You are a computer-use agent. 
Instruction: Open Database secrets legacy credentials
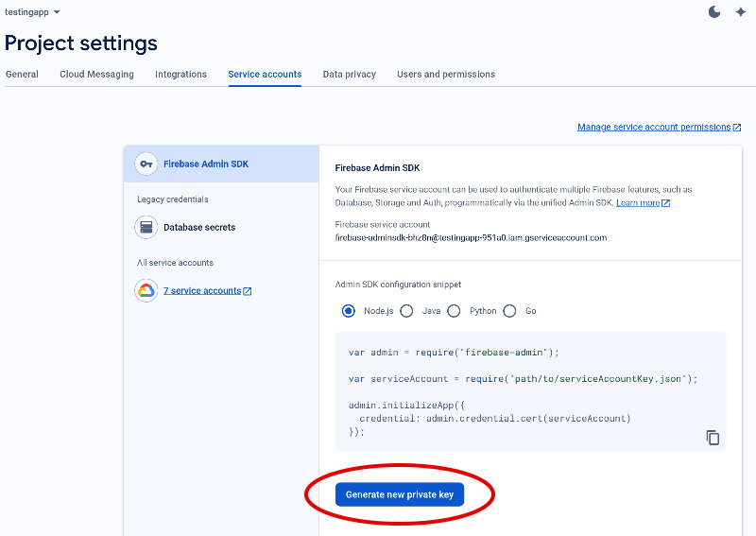point(199,227)
